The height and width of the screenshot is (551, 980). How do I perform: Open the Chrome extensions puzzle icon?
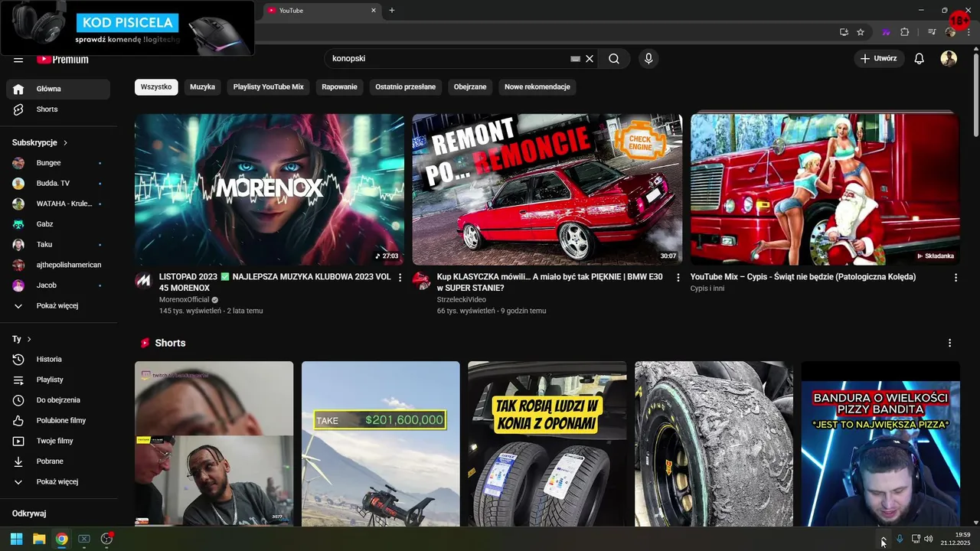pyautogui.click(x=905, y=32)
